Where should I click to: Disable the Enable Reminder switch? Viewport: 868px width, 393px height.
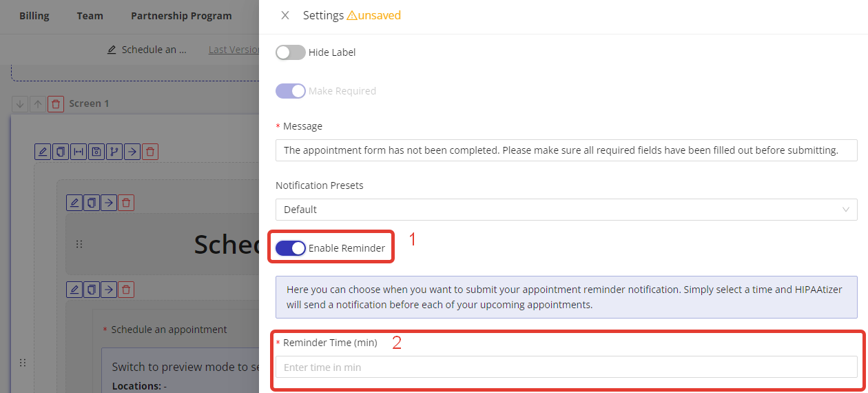(x=290, y=248)
